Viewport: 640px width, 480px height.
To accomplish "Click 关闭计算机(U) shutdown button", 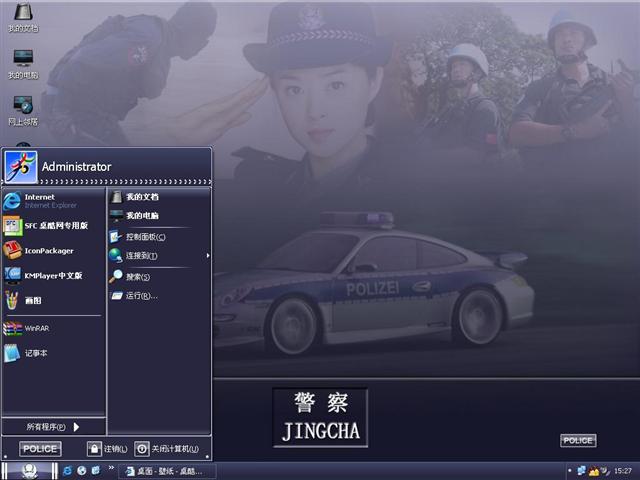I will click(x=167, y=449).
